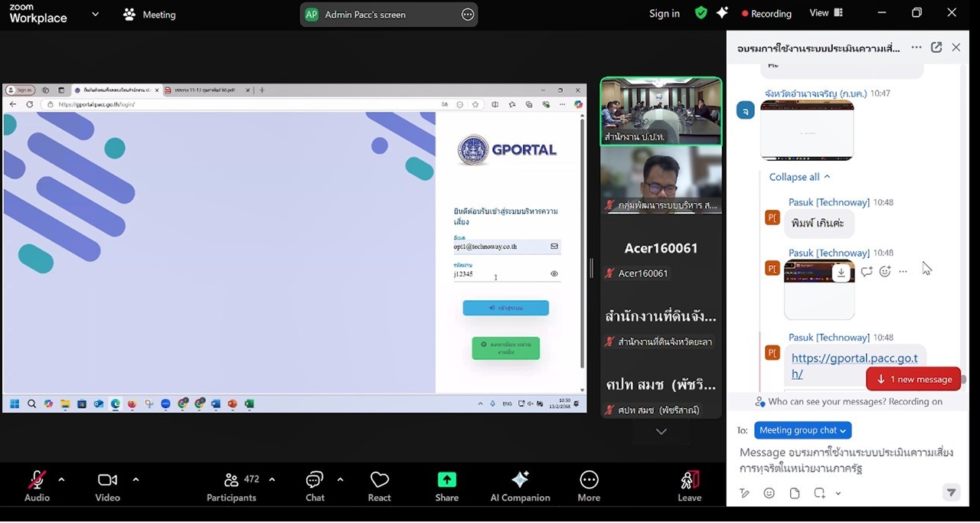This screenshot has width=980, height=523.
Task: Click the green register button on GPORTAL
Action: click(x=505, y=348)
